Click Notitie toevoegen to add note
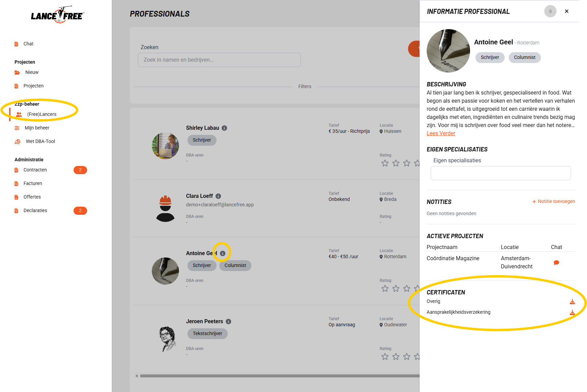This screenshot has height=392, width=587. pyautogui.click(x=553, y=201)
